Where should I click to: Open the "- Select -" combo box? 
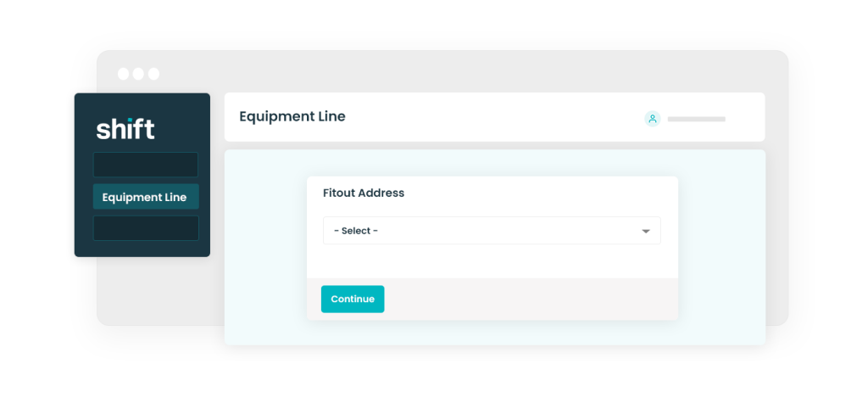(x=492, y=231)
